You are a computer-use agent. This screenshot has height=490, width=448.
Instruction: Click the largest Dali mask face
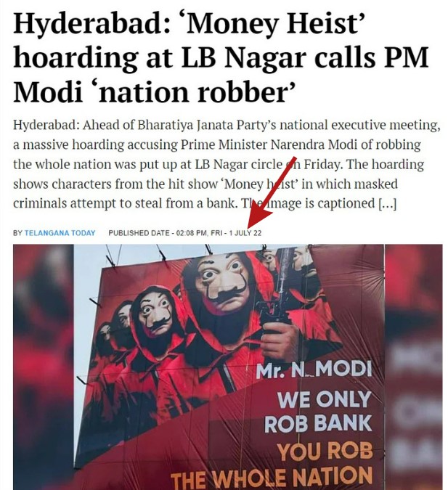[x=224, y=283]
